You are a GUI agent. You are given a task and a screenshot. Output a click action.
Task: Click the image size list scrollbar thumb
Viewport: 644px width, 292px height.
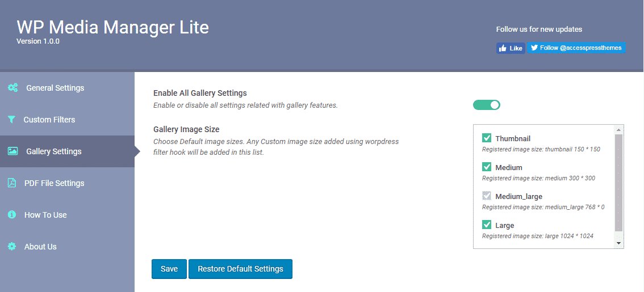coord(619,183)
